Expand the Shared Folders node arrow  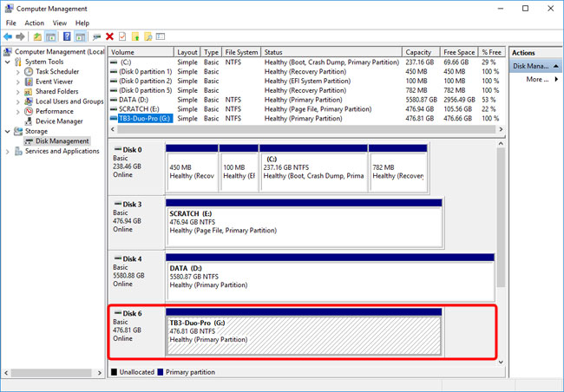tap(18, 92)
